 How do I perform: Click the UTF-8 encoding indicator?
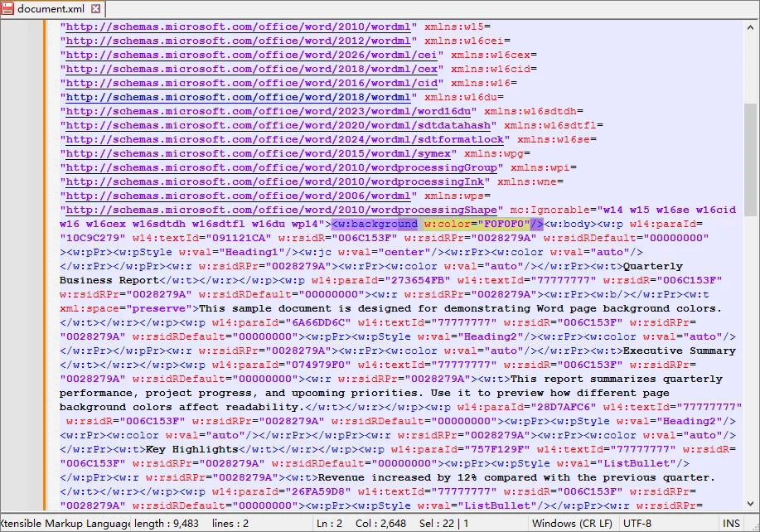tap(637, 523)
